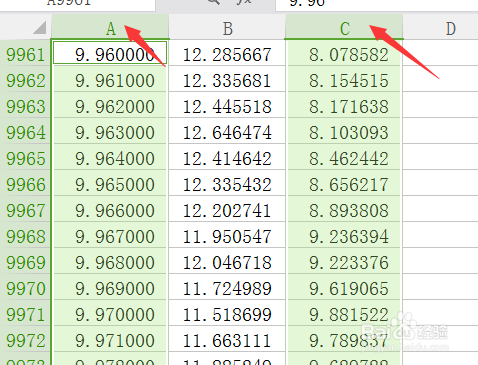Click cell containing 12.046718
This screenshot has height=365, width=478.
[227, 261]
